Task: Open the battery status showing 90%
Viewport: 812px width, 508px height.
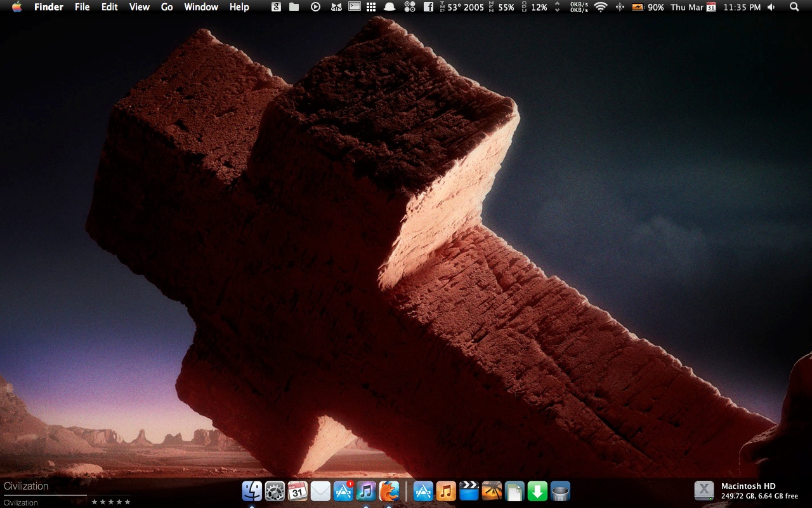Action: click(648, 7)
